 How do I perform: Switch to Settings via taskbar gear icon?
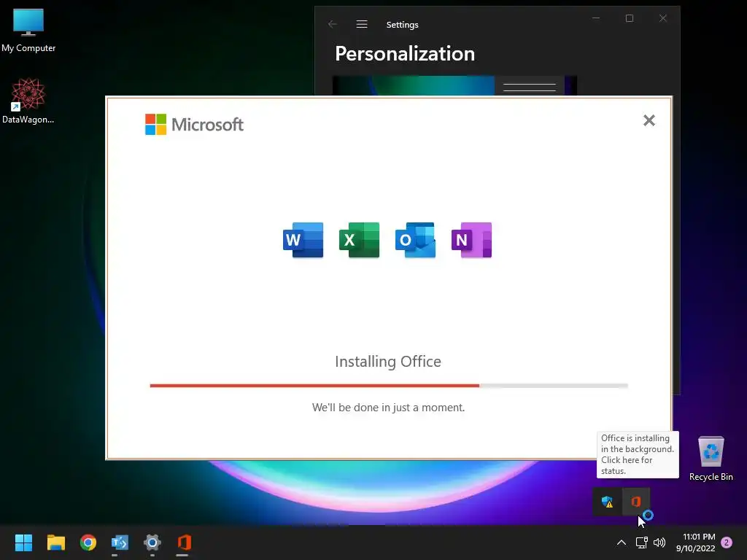click(x=152, y=542)
